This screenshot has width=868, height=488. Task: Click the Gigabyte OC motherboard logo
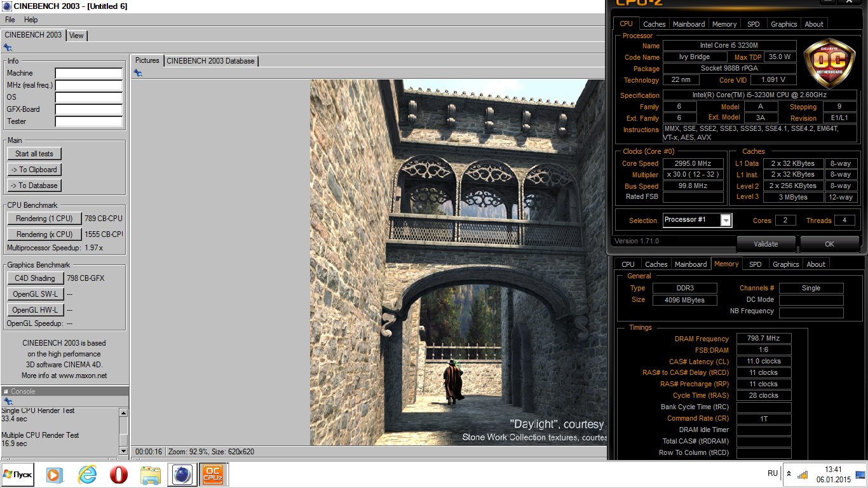829,64
